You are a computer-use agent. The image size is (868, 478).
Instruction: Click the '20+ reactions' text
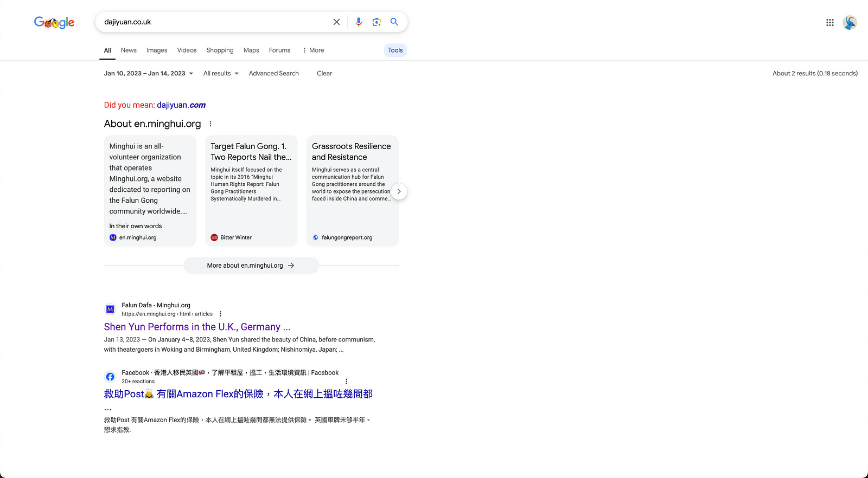[138, 382]
